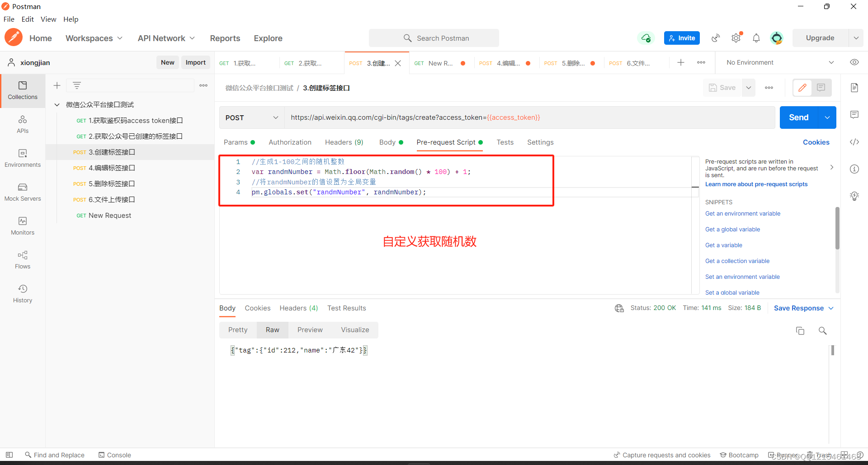This screenshot has width=868, height=465.
Task: Select the Preview response view
Action: [x=310, y=330]
